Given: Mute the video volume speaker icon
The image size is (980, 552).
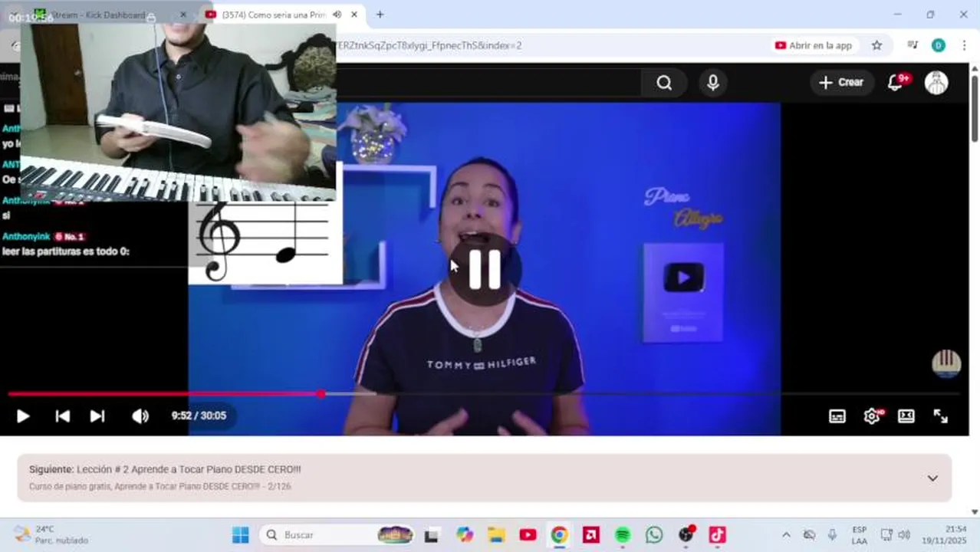Looking at the screenshot, I should [x=140, y=416].
